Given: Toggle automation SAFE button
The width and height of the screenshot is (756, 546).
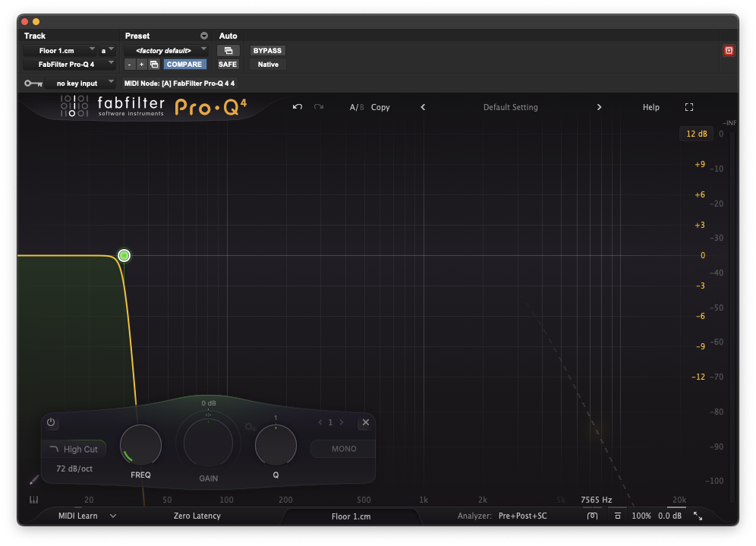Looking at the screenshot, I should pyautogui.click(x=228, y=64).
